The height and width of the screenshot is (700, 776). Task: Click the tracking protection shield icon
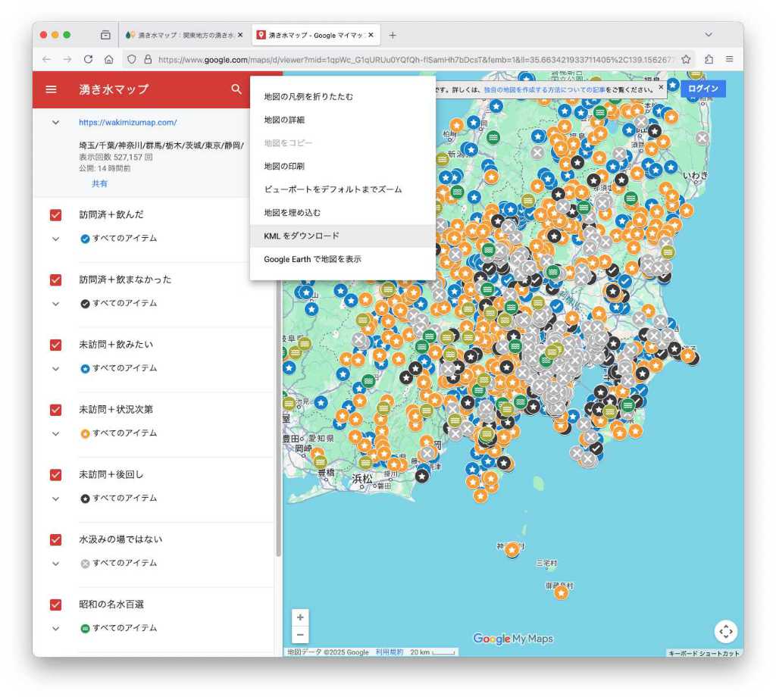click(x=132, y=59)
